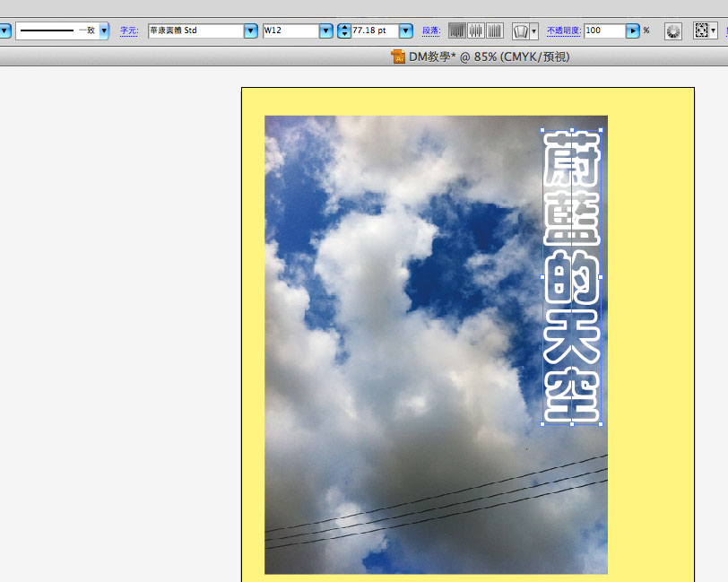Open the align-to dropdown arrow

pos(713,30)
